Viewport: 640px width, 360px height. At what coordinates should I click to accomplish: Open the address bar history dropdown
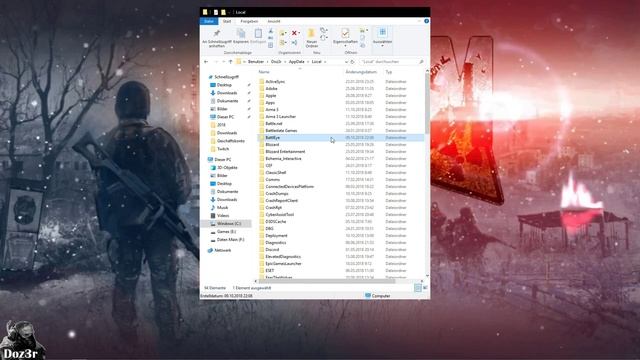pos(347,62)
